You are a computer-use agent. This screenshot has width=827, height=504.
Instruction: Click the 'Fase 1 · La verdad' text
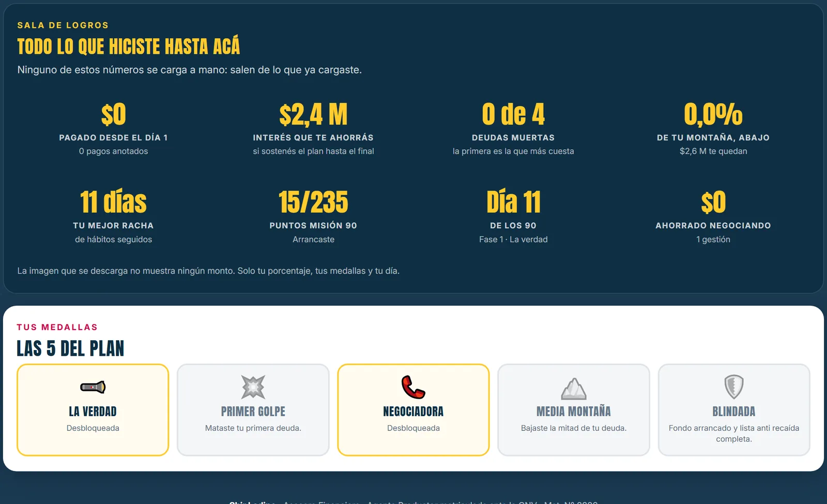pyautogui.click(x=513, y=240)
